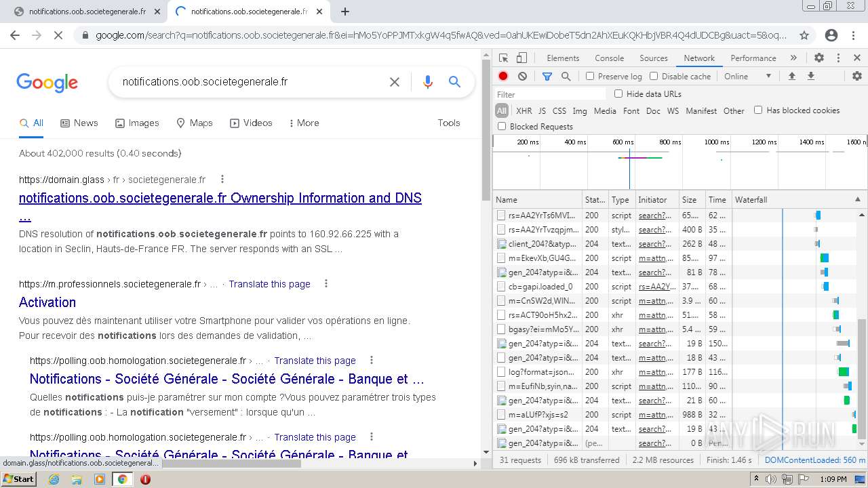Stop loading the page

pos(58,35)
